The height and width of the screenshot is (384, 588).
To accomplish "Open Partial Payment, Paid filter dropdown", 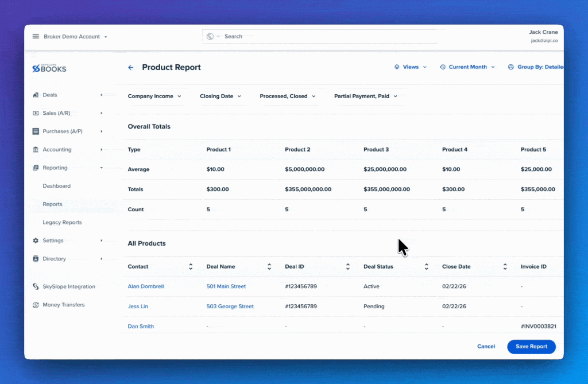I will click(x=366, y=96).
